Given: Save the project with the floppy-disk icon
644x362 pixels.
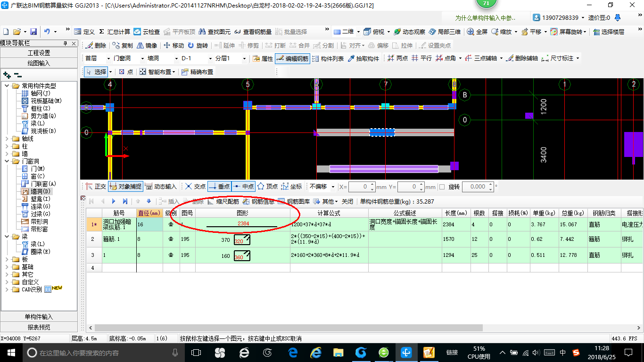Looking at the screenshot, I should click(33, 32).
